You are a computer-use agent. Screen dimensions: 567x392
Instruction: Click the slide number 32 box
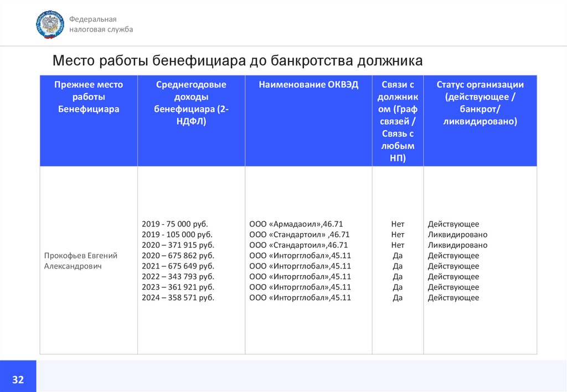pyautogui.click(x=18, y=376)
